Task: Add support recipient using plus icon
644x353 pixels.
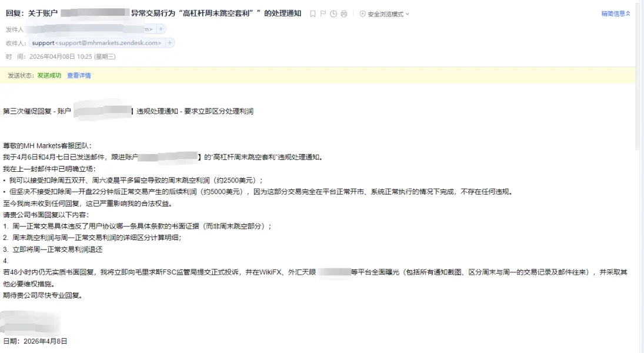Action: [x=169, y=43]
